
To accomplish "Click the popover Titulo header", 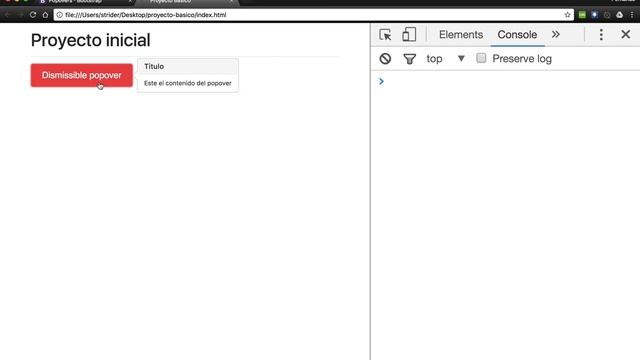I will (x=188, y=66).
